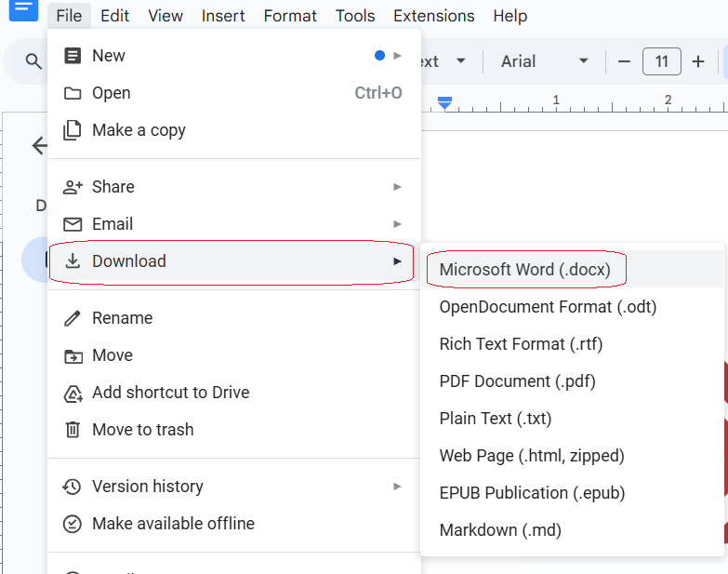Toggle Make available offline
728x574 pixels.
pyautogui.click(x=173, y=524)
